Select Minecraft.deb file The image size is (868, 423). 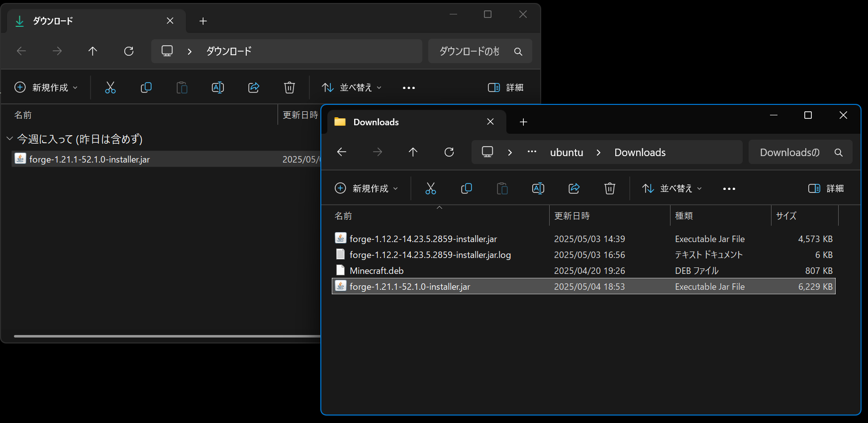(583, 270)
